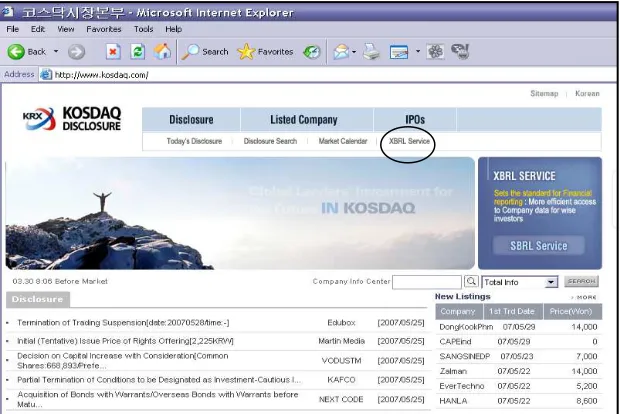Click the address bar URL field
The height and width of the screenshot is (414, 620).
tap(328, 75)
